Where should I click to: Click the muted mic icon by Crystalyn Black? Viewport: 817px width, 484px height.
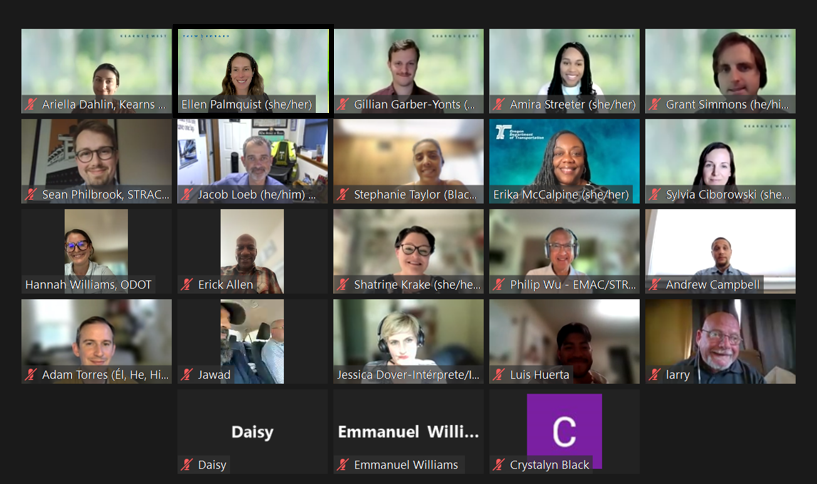[x=499, y=465]
